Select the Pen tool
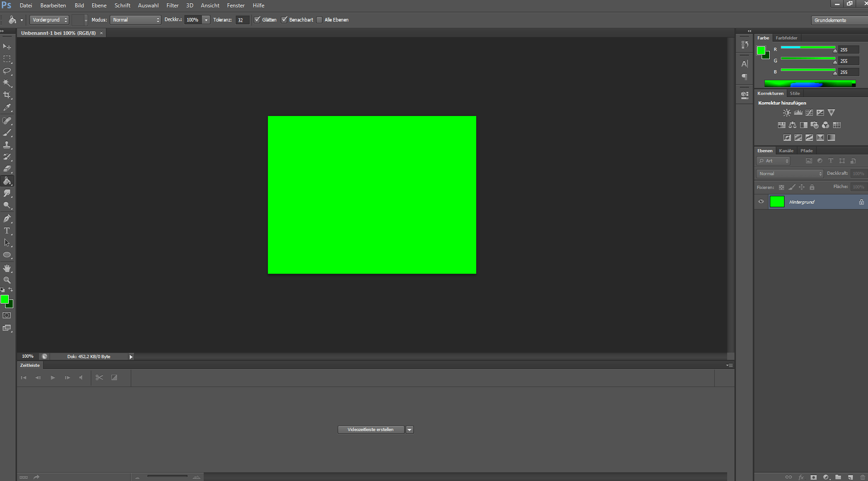 pyautogui.click(x=7, y=218)
